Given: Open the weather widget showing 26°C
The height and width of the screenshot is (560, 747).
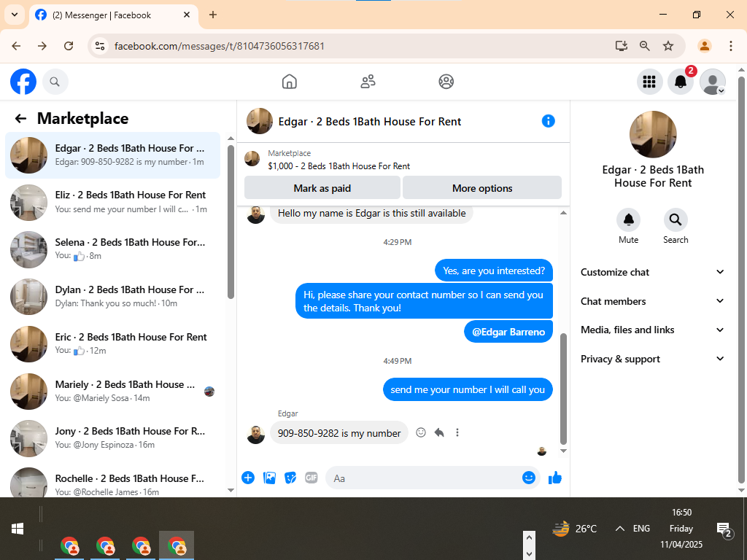Looking at the screenshot, I should coord(575,529).
